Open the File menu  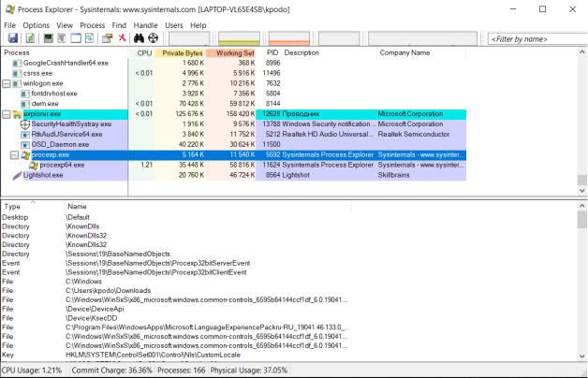pyautogui.click(x=9, y=25)
